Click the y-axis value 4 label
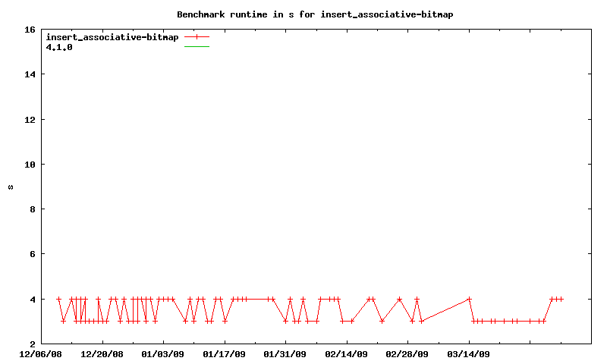 32,300
